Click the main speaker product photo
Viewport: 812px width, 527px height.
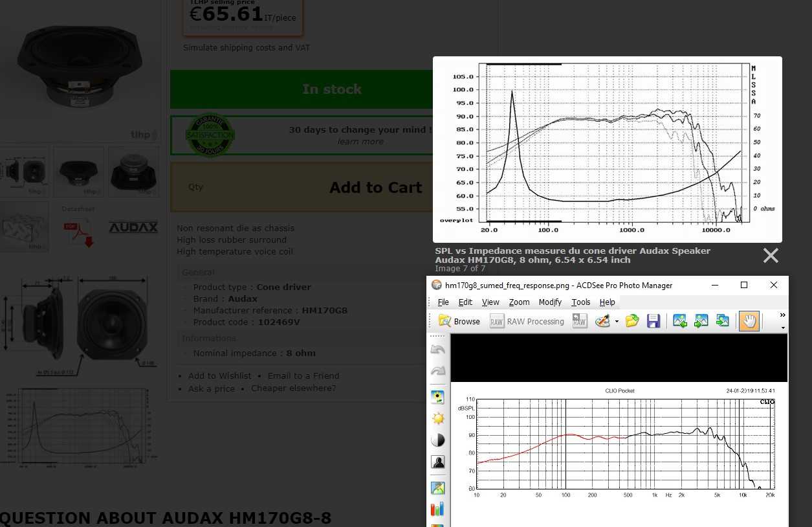point(79,67)
